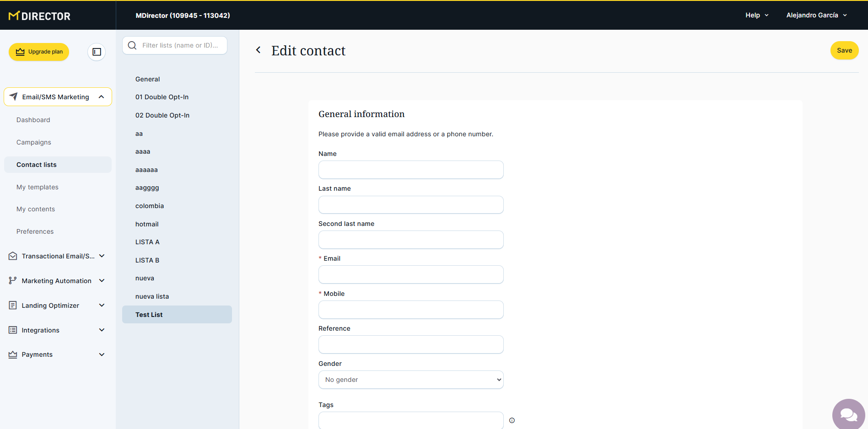
Task: Click the MDirector logo
Action: tap(40, 16)
